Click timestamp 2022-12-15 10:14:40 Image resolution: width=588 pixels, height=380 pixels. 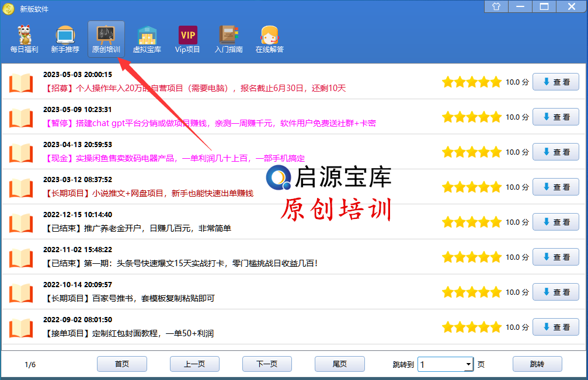[x=78, y=215]
